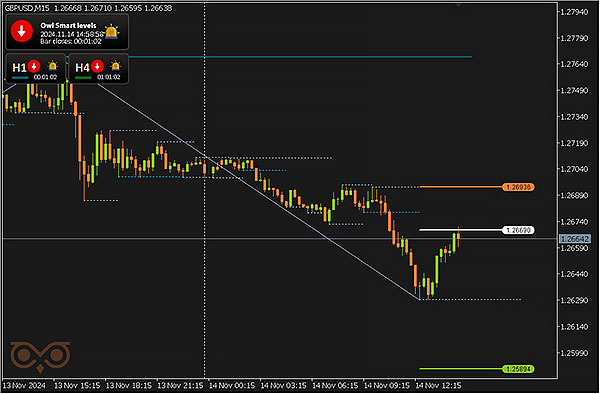This screenshot has width=600, height=394.
Task: Click the orange 1.26936 level label
Action: click(x=518, y=187)
